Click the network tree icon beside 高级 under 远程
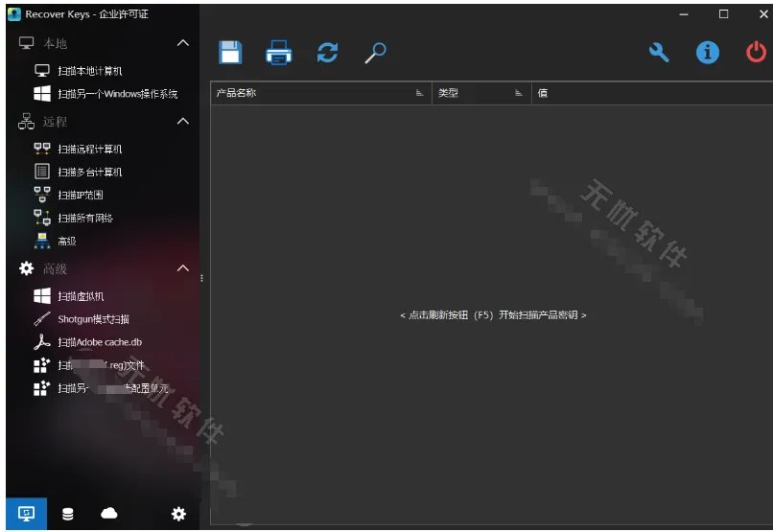Screen dimensions: 773x532 [42, 241]
